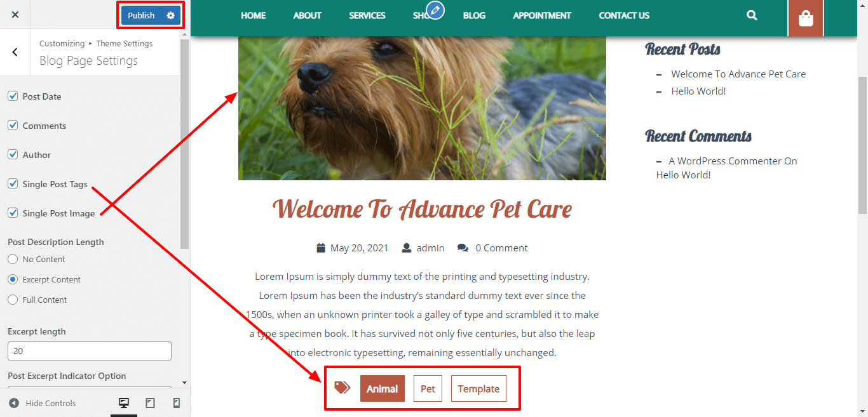Uncheck the Post Date checkbox
The image size is (868, 417).
13,96
